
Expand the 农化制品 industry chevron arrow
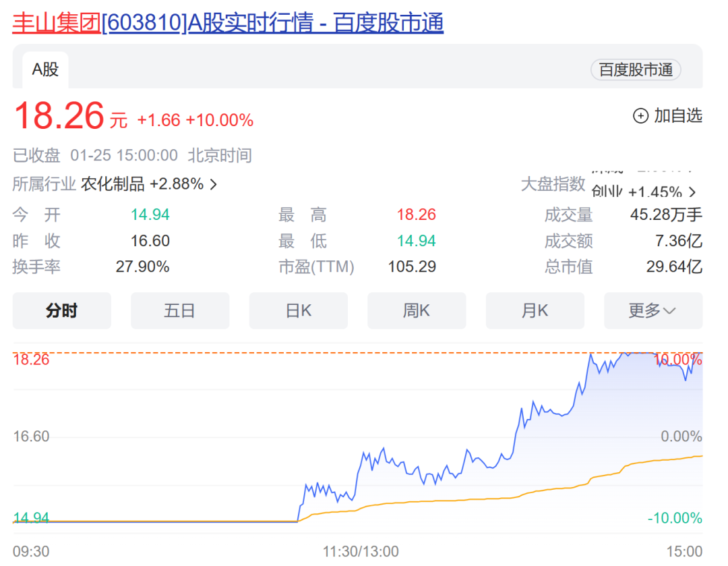(x=214, y=184)
